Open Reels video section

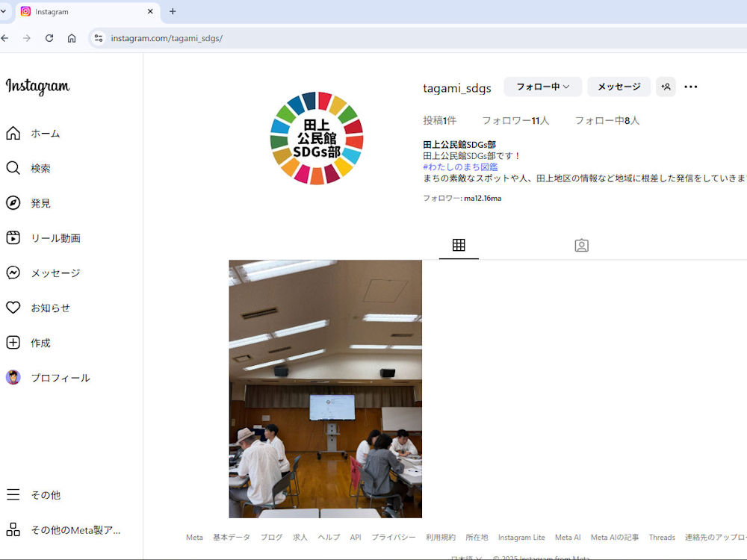13,238
